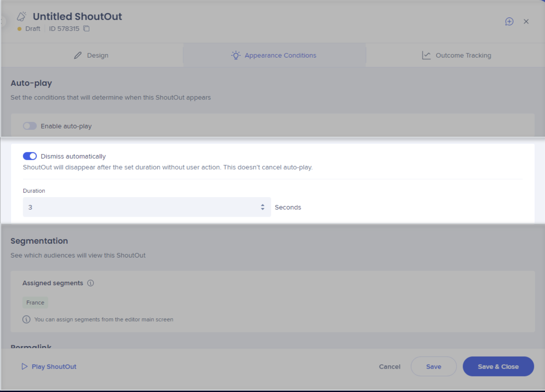
Task: Play ShoutOut preview
Action: click(49, 366)
